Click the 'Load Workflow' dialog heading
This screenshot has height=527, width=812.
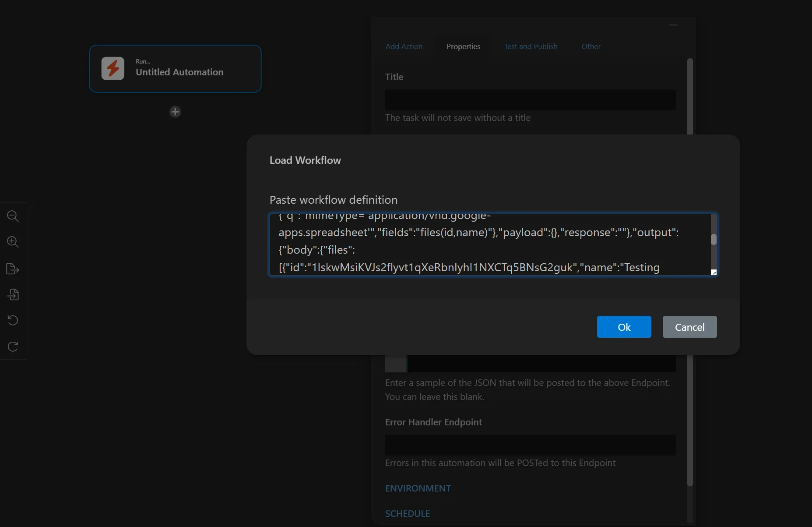[x=305, y=160]
